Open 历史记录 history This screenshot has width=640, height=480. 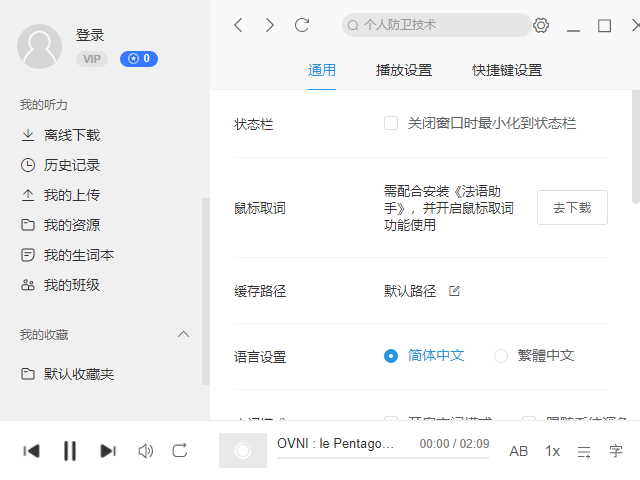[x=60, y=165]
